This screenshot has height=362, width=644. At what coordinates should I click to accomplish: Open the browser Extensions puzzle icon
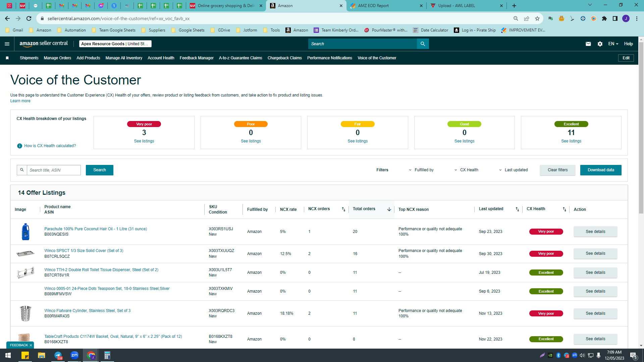click(604, 18)
